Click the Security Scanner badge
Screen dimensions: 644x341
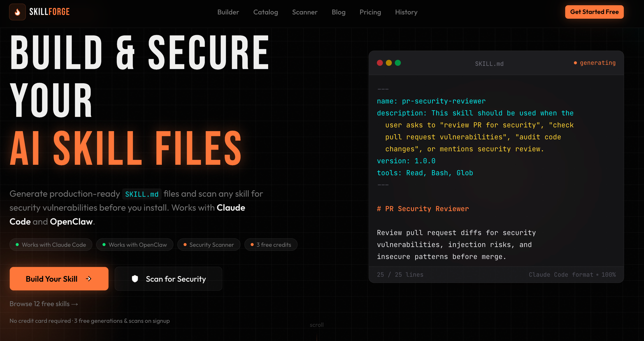[x=209, y=245]
